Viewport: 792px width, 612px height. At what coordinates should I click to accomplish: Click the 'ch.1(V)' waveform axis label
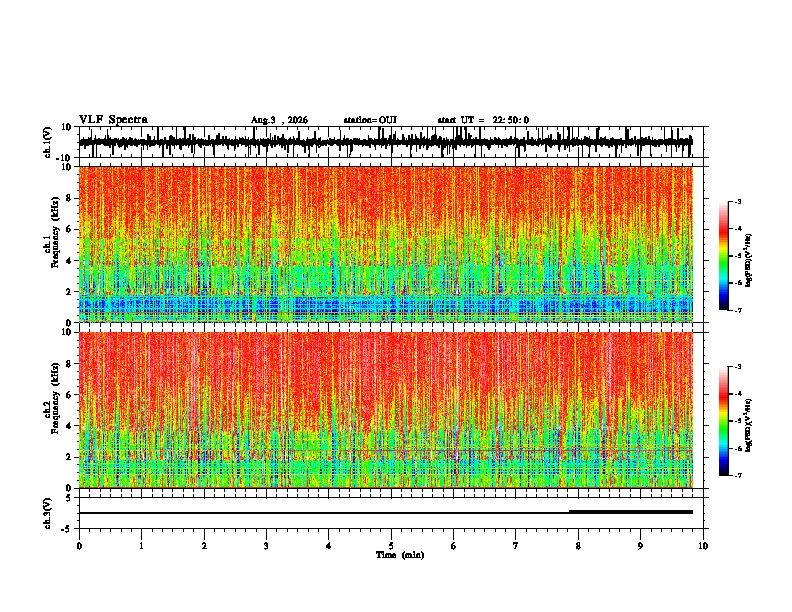coord(48,142)
